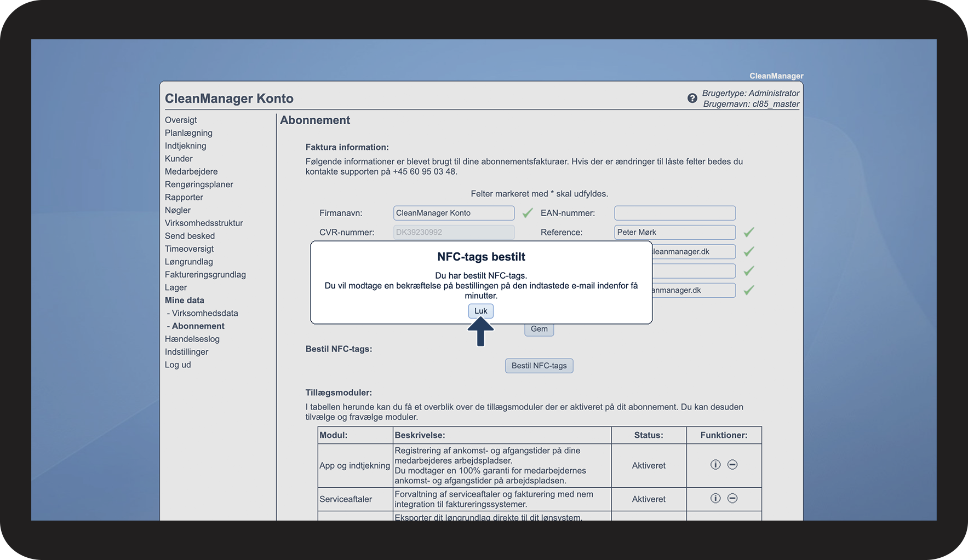Open info for App og indtjekning module
This screenshot has height=560, width=968.
(x=715, y=465)
